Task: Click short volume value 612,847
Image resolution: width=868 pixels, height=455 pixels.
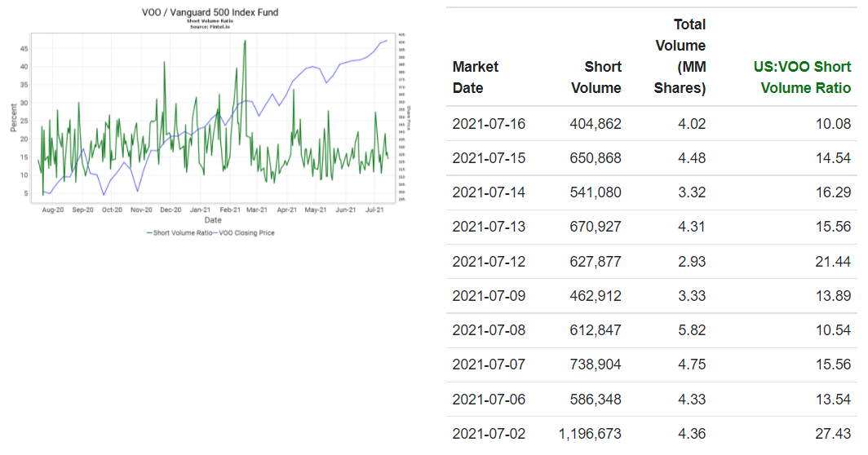Action: [596, 330]
